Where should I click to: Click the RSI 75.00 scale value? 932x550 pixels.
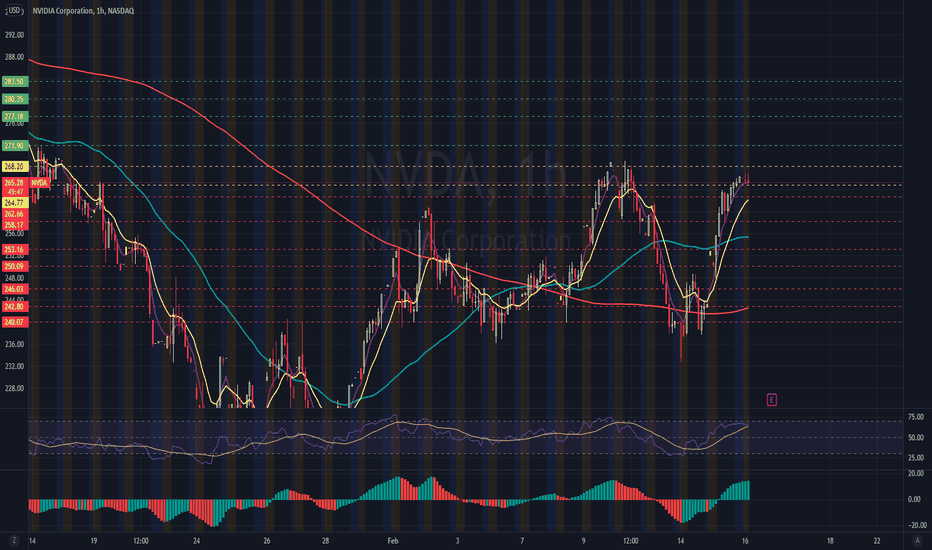click(x=916, y=417)
